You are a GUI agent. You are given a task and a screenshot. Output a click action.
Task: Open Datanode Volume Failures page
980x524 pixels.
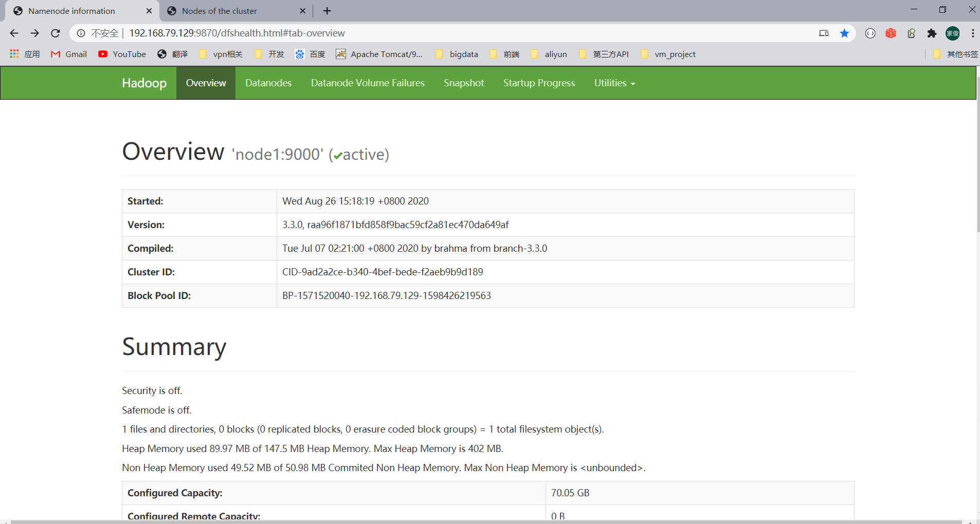[x=368, y=83]
